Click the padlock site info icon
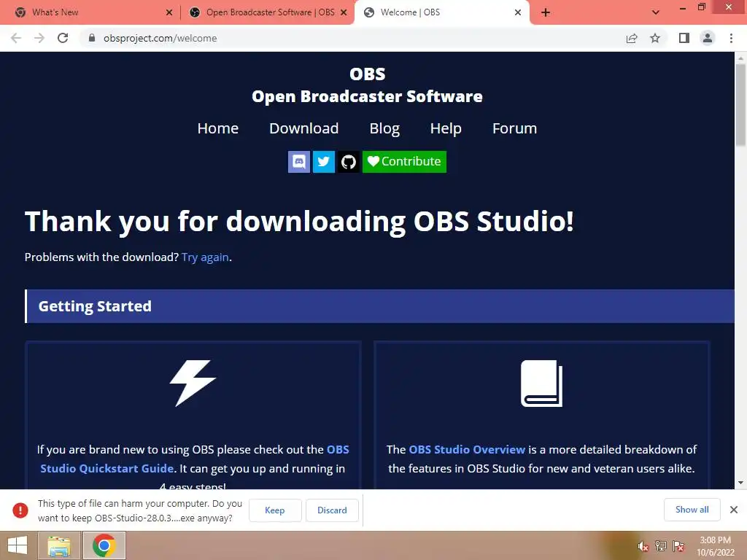Viewport: 747px width, 560px height. click(x=92, y=38)
